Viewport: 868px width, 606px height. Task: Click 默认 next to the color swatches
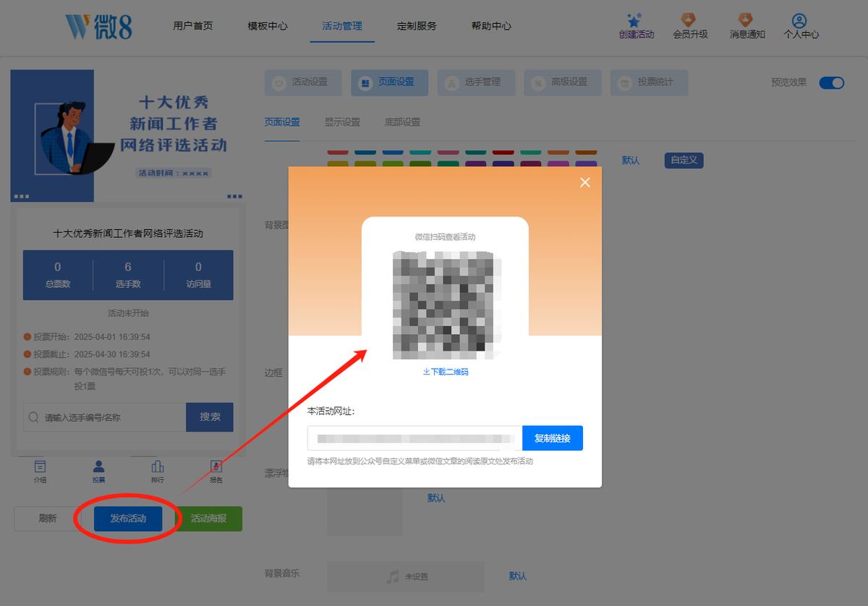631,161
